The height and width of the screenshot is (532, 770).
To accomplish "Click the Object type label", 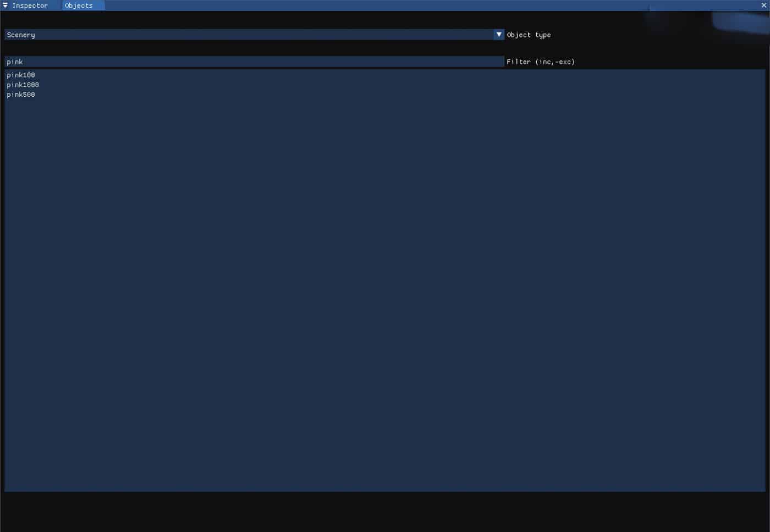I will (529, 35).
